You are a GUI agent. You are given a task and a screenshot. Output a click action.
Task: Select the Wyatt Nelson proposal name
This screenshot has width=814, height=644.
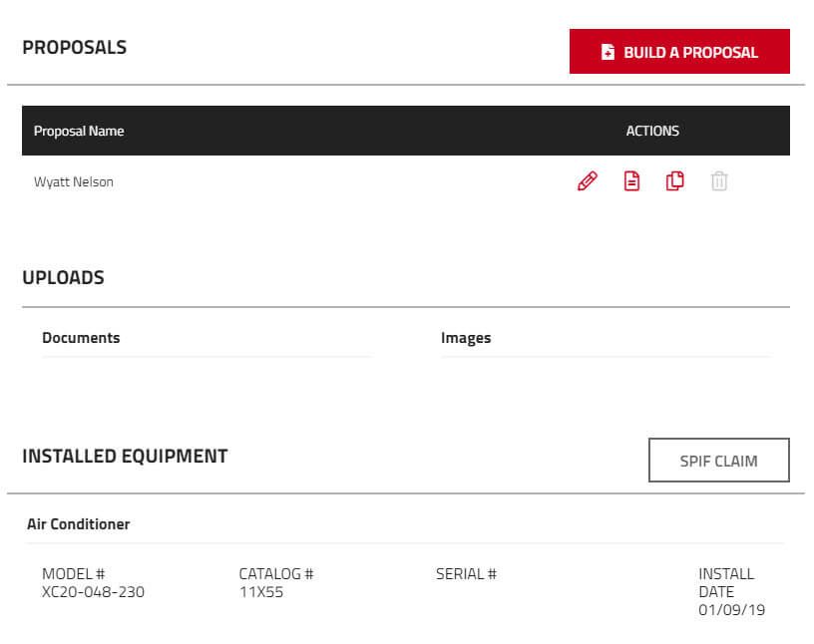pyautogui.click(x=74, y=182)
